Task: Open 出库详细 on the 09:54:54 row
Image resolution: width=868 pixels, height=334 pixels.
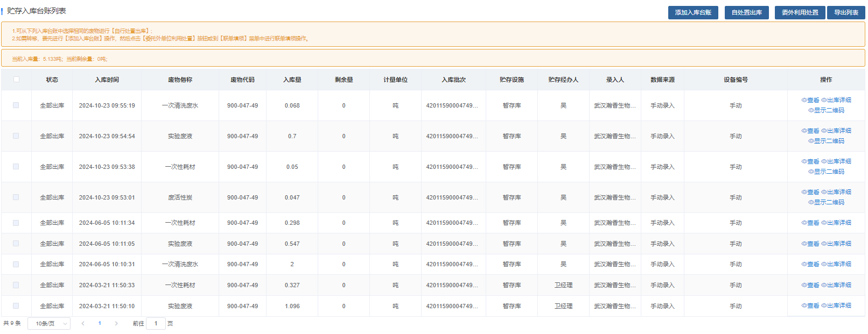Action: (836, 131)
